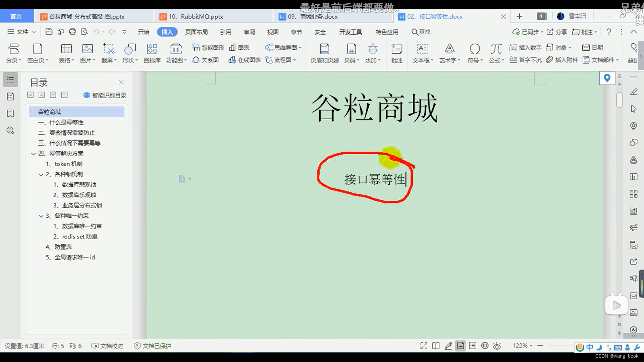Screen dimensions: 644x362
Task: Open the 122% zoom level dropdown
Action: pos(522,346)
